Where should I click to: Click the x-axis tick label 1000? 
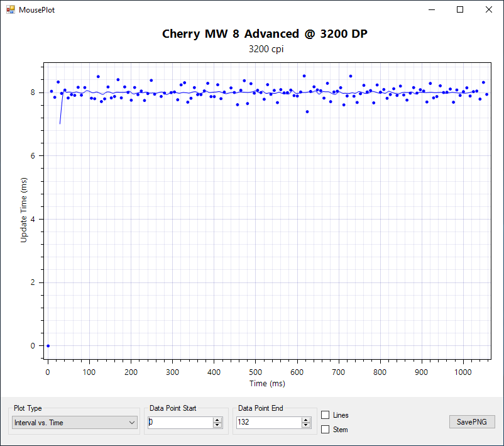coord(463,372)
